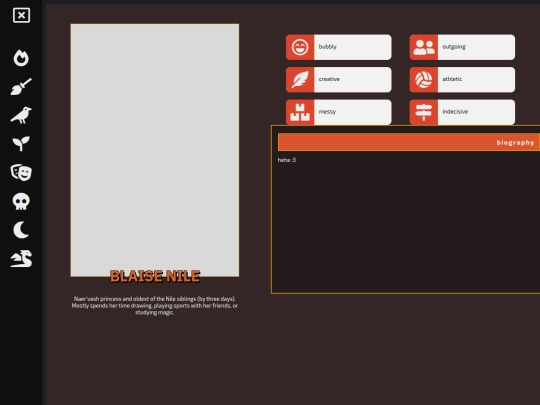Select the skull icon in sidebar
540x405 pixels.
point(21,201)
